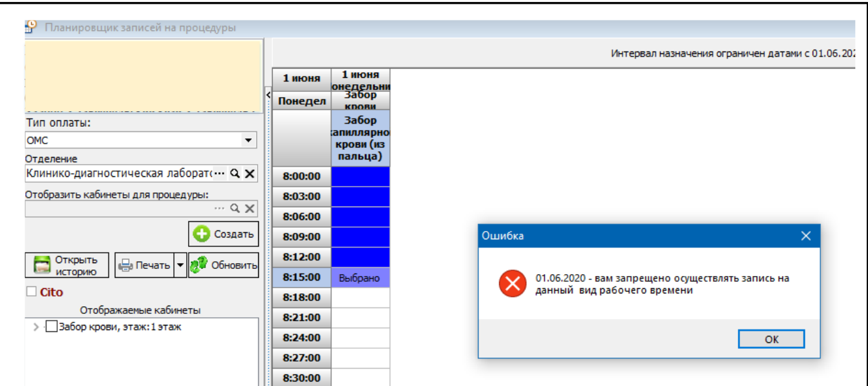The height and width of the screenshot is (386, 868).
Task: Click the green plus icon on Создать
Action: point(202,234)
